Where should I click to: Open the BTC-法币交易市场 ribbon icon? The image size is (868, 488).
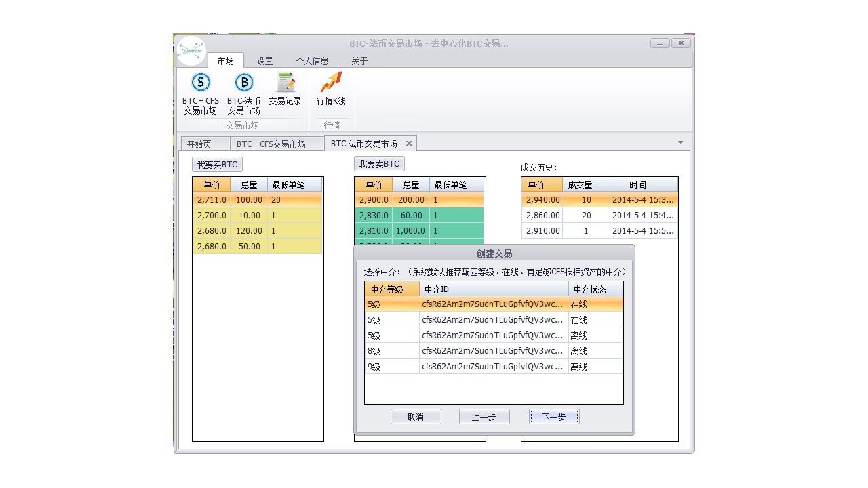(243, 94)
